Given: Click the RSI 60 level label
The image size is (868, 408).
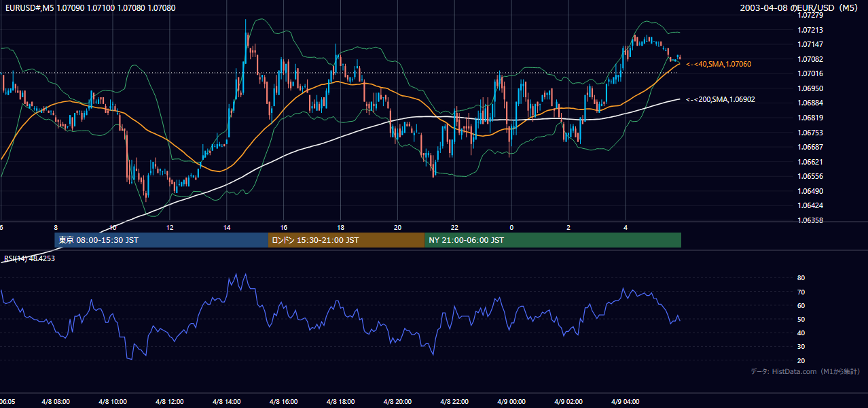Looking at the screenshot, I should (x=801, y=305).
